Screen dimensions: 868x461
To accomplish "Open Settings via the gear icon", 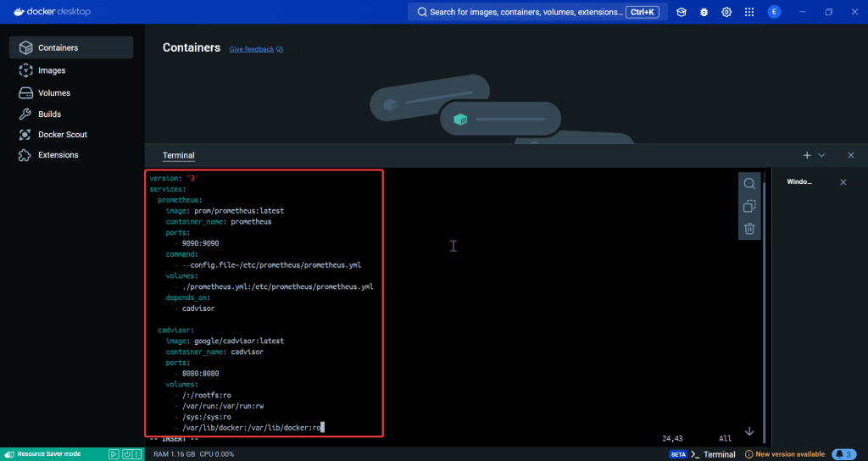I will pyautogui.click(x=726, y=12).
